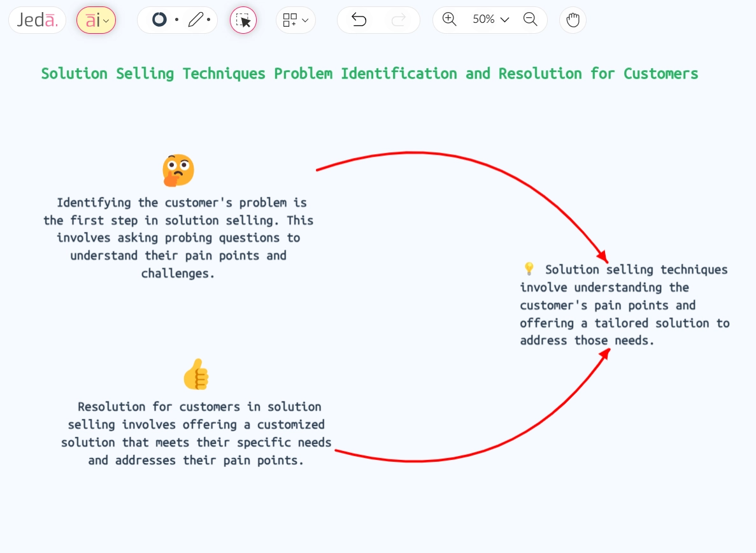Viewport: 756px width, 553px height.
Task: Click the Solution Selling Techniques title text
Action: (x=369, y=73)
